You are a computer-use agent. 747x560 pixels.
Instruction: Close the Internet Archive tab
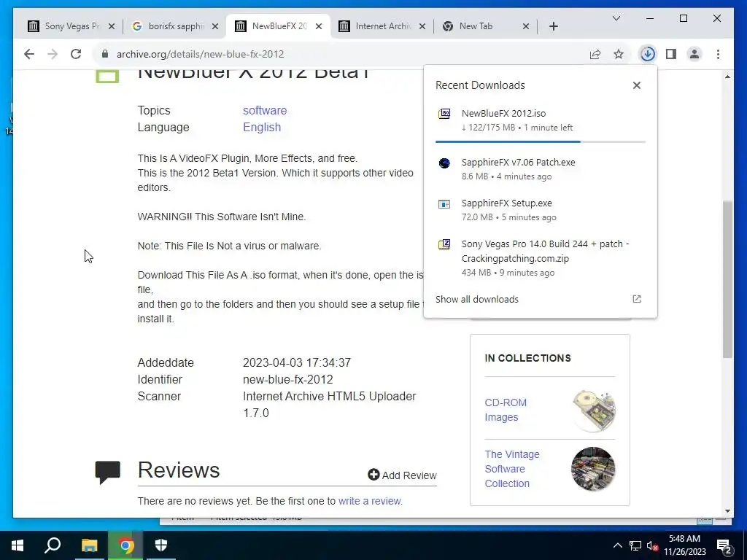click(x=422, y=26)
